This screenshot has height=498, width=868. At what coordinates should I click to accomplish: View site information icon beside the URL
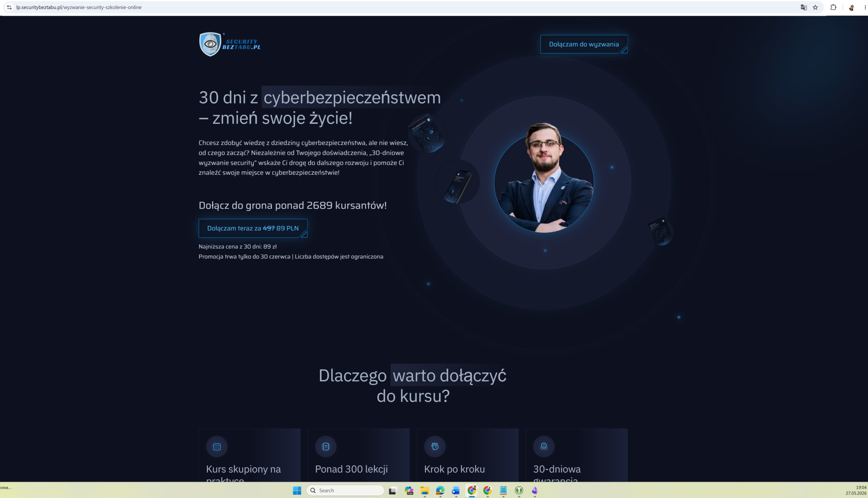pyautogui.click(x=9, y=7)
